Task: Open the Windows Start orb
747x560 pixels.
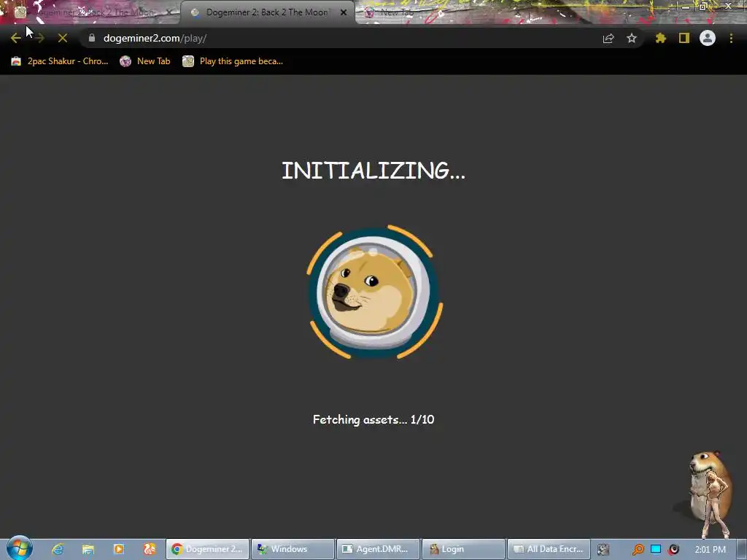Action: coord(20,548)
